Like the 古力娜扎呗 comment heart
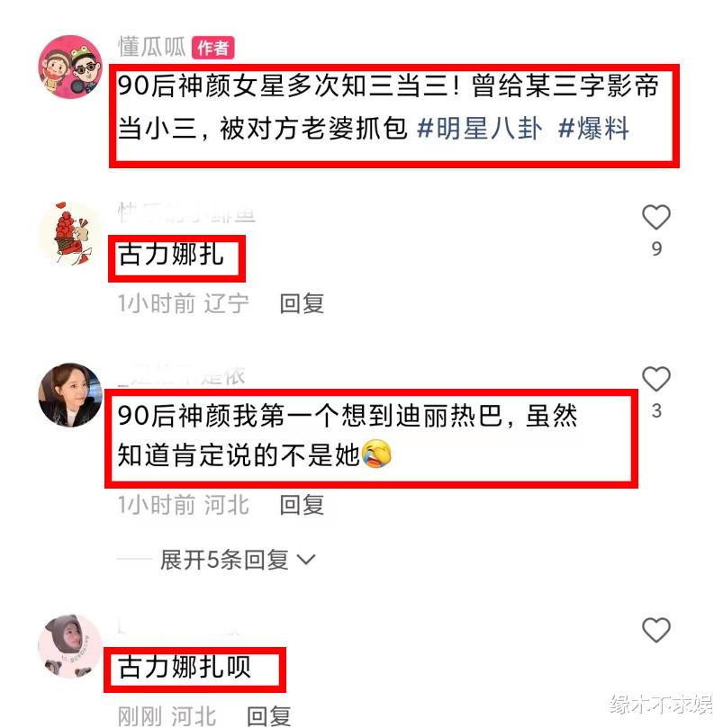 click(x=655, y=630)
